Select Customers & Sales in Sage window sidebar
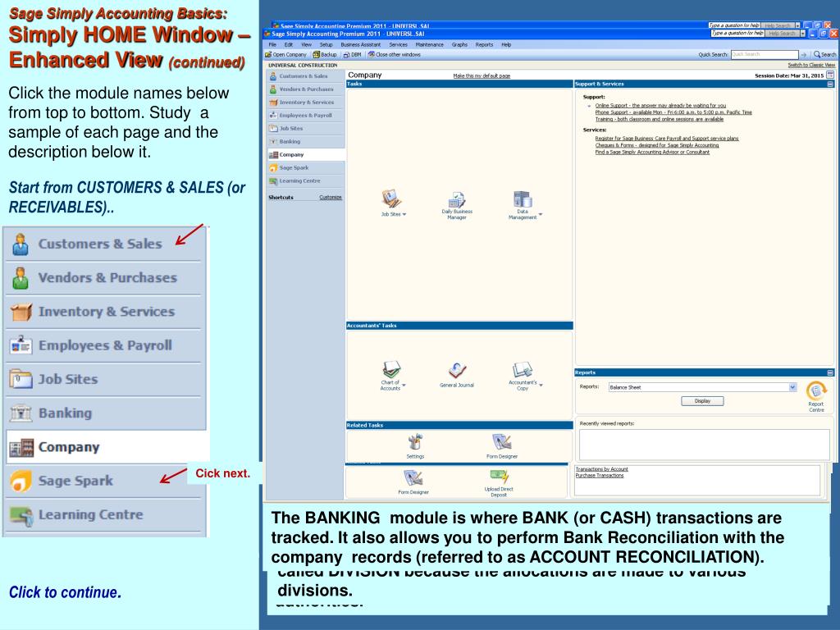 tap(305, 76)
